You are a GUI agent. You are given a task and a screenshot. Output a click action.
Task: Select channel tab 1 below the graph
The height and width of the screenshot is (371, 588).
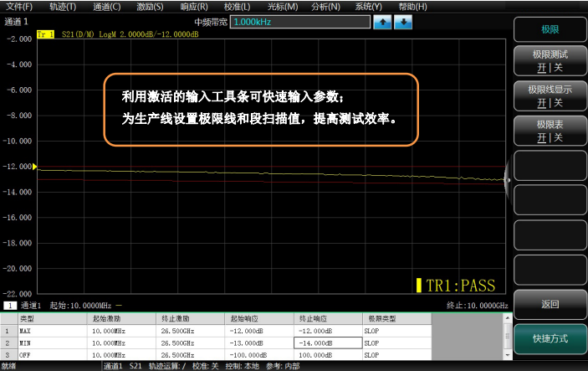(x=10, y=306)
